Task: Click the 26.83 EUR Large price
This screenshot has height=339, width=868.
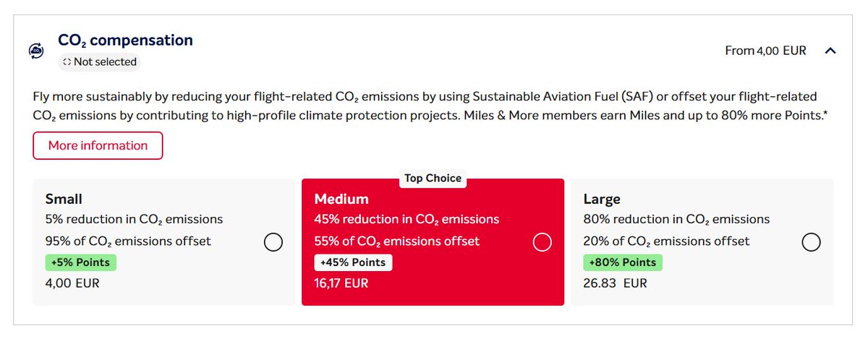Action: pyautogui.click(x=615, y=283)
